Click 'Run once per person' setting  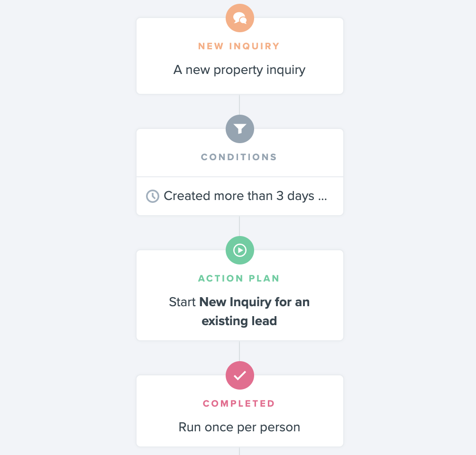(x=239, y=427)
